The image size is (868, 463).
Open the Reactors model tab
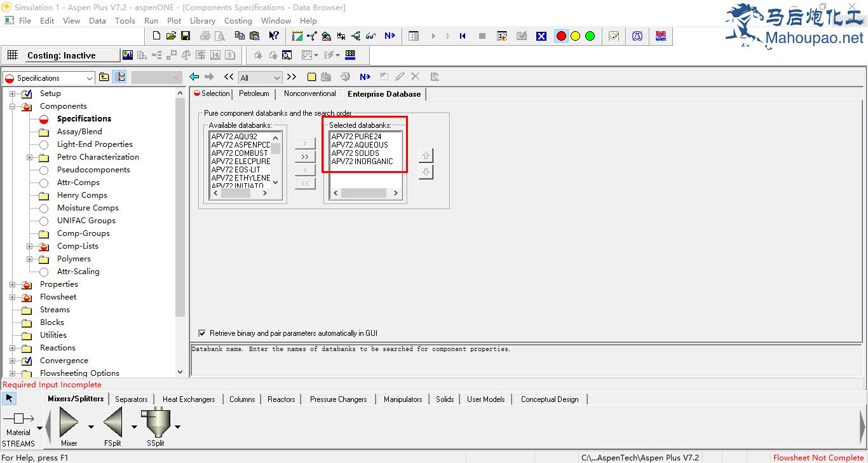point(281,399)
